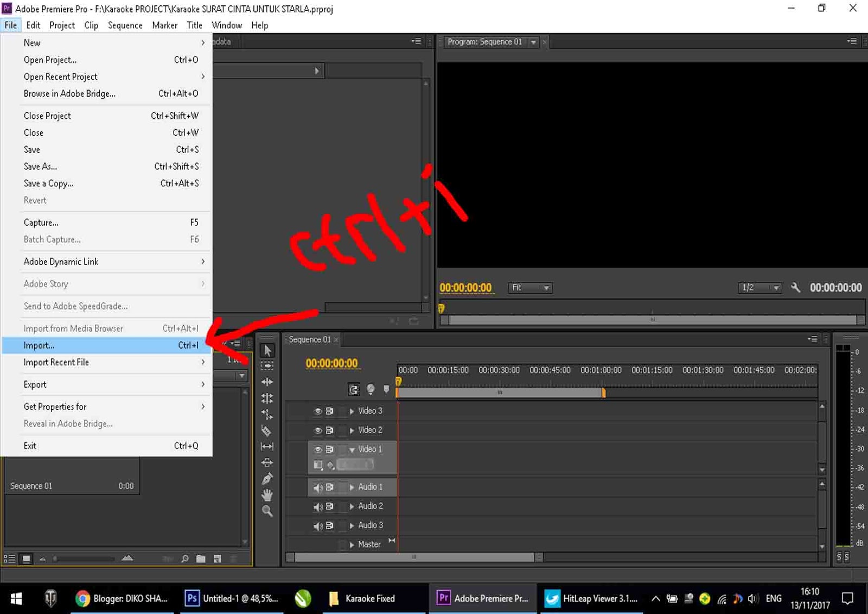Select the Selection tool in Tools panel
Image resolution: width=868 pixels, height=614 pixels.
tap(267, 350)
